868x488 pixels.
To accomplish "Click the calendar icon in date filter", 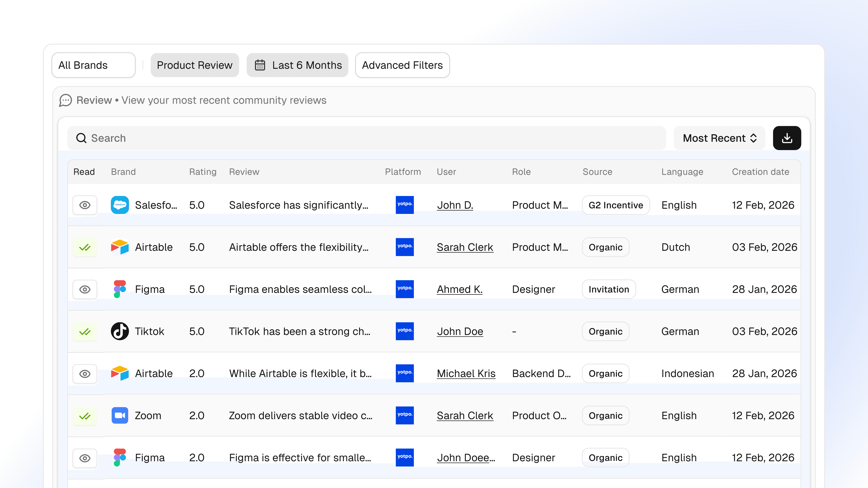I will pyautogui.click(x=260, y=65).
